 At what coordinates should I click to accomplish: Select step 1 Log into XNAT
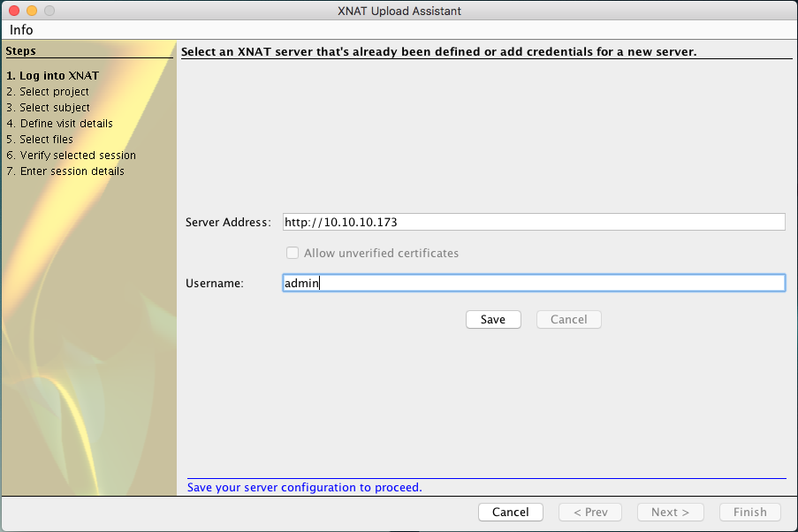pyautogui.click(x=52, y=76)
